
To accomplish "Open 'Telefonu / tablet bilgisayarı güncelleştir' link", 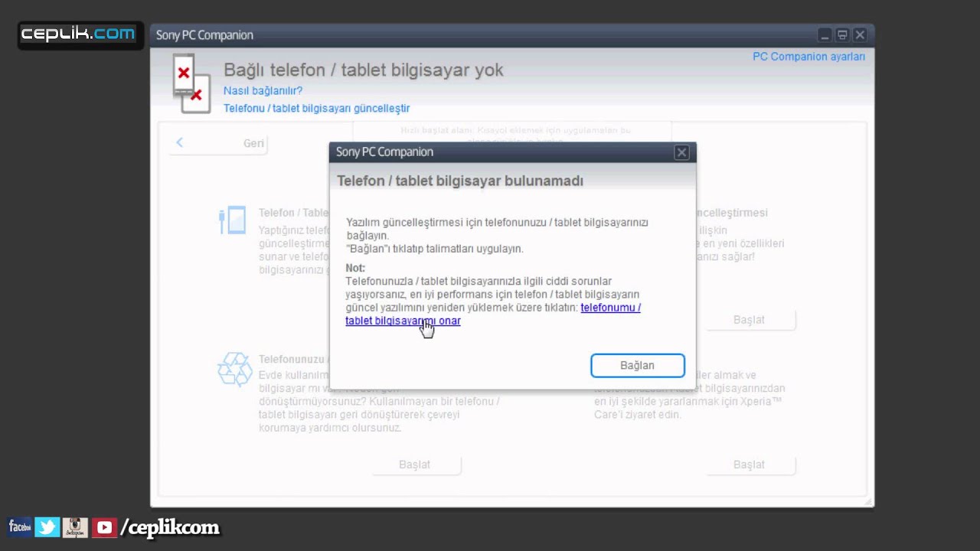I will (316, 109).
